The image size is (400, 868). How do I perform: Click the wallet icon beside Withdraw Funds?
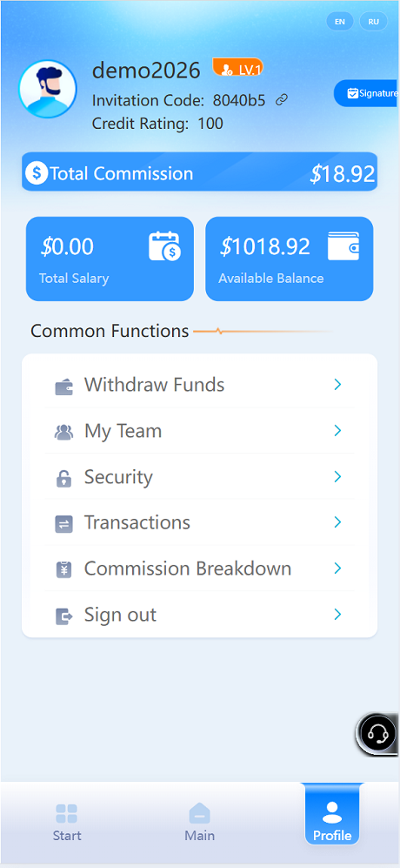(63, 386)
